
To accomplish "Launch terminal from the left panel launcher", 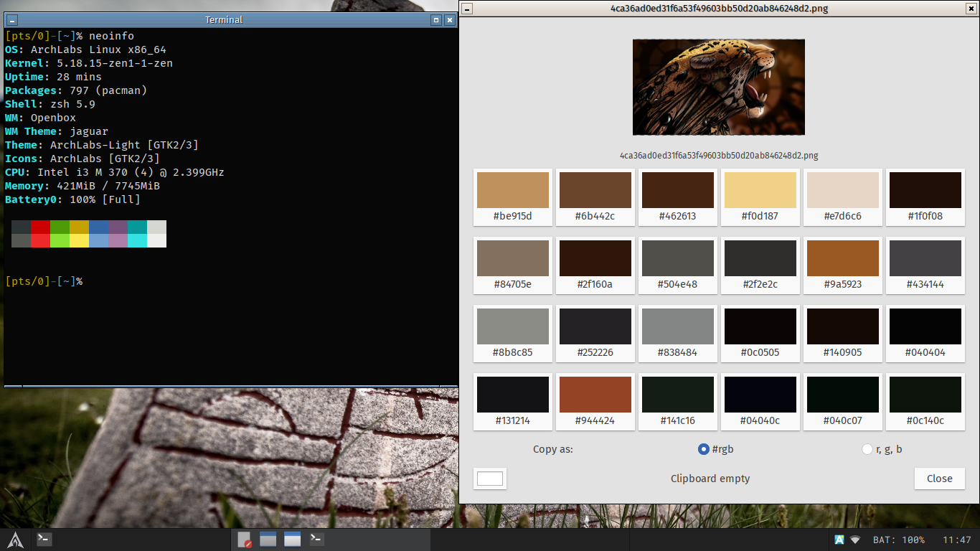I will pyautogui.click(x=44, y=539).
